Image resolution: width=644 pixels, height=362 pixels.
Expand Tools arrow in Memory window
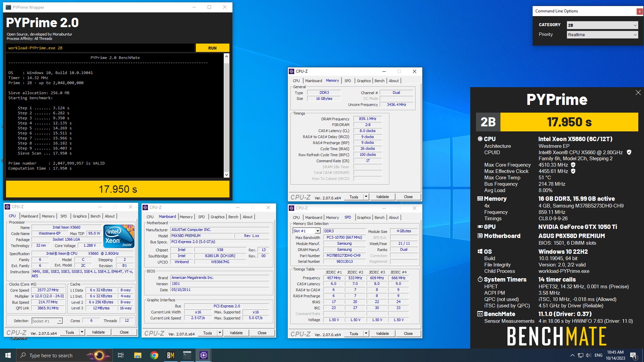point(366,197)
